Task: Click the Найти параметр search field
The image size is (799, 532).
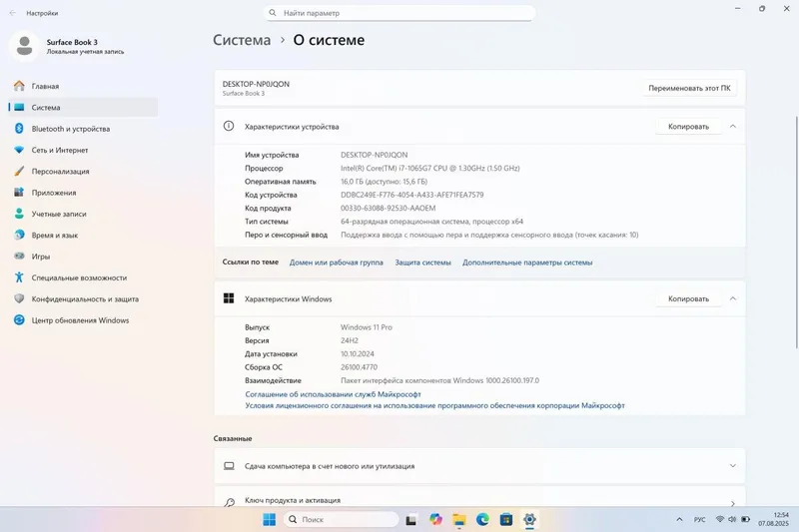Action: tap(399, 13)
